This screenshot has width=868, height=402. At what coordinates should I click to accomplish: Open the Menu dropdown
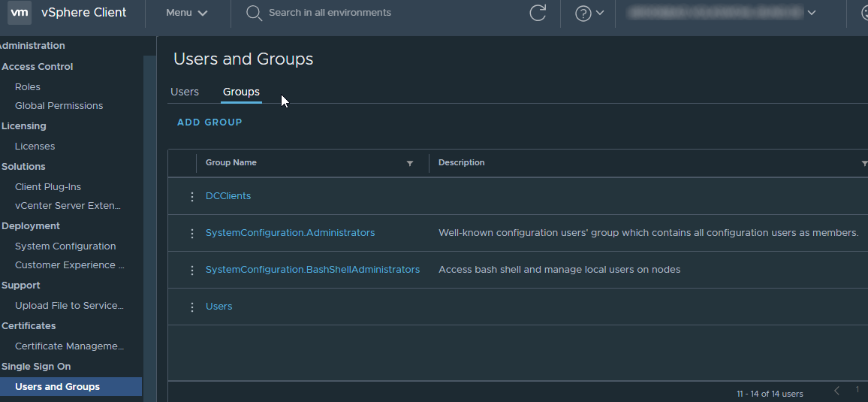pos(186,12)
